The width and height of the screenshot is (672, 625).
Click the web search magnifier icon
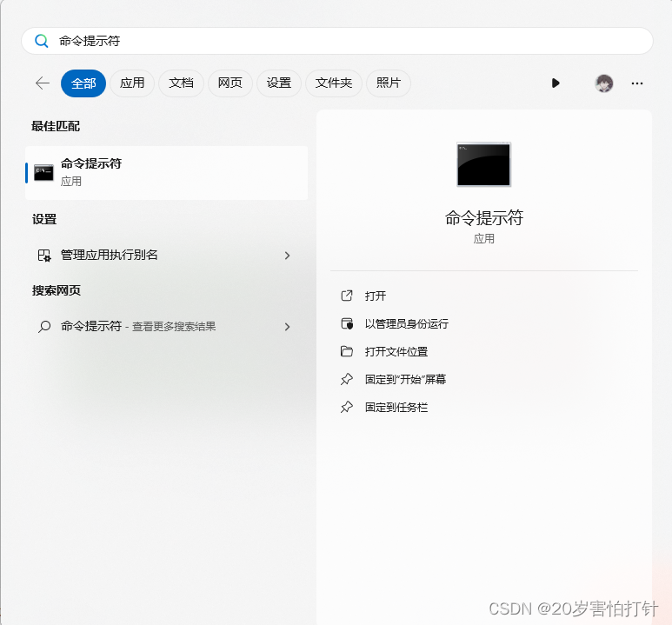click(x=44, y=327)
